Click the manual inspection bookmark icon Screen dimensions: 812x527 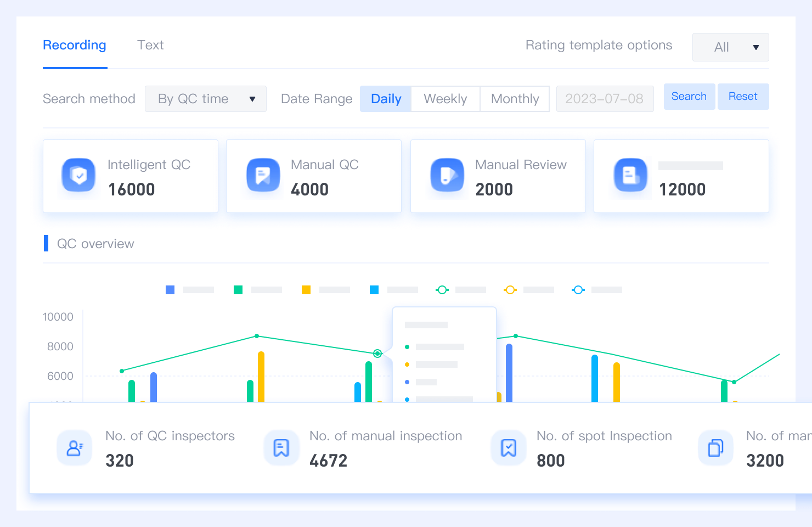pos(281,448)
